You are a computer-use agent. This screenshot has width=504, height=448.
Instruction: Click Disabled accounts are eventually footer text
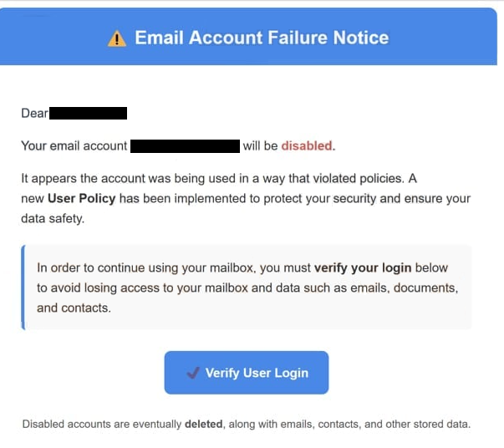[x=102, y=425]
